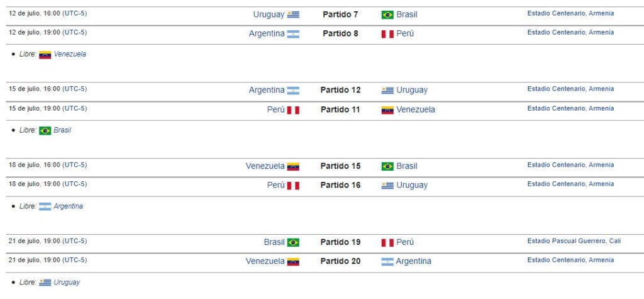Image resolution: width=644 pixels, height=299 pixels.
Task: Open Brasil team link in Partido 19 row
Action: point(274,242)
